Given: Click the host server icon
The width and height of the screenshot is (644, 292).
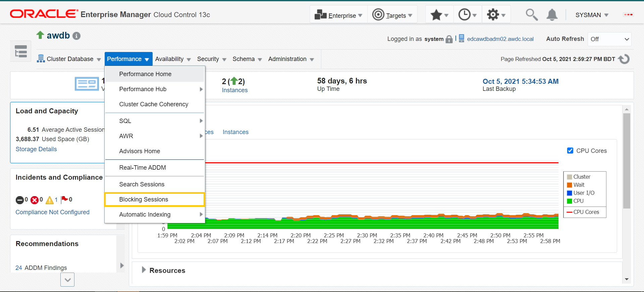Looking at the screenshot, I should 462,39.
